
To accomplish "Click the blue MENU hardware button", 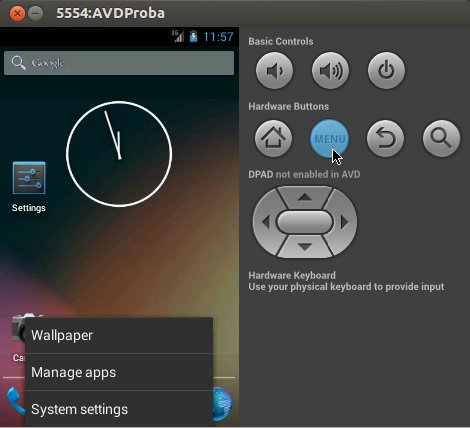I will 330,138.
